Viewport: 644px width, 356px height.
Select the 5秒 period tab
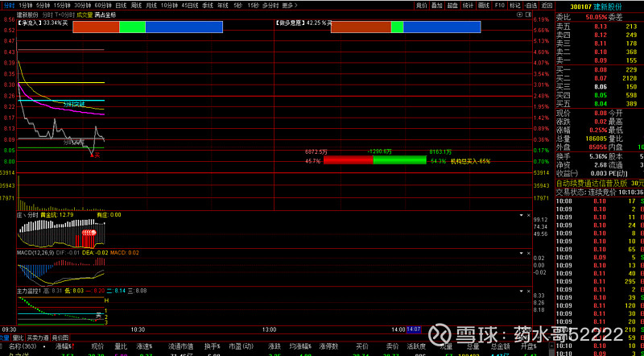pos(237,6)
